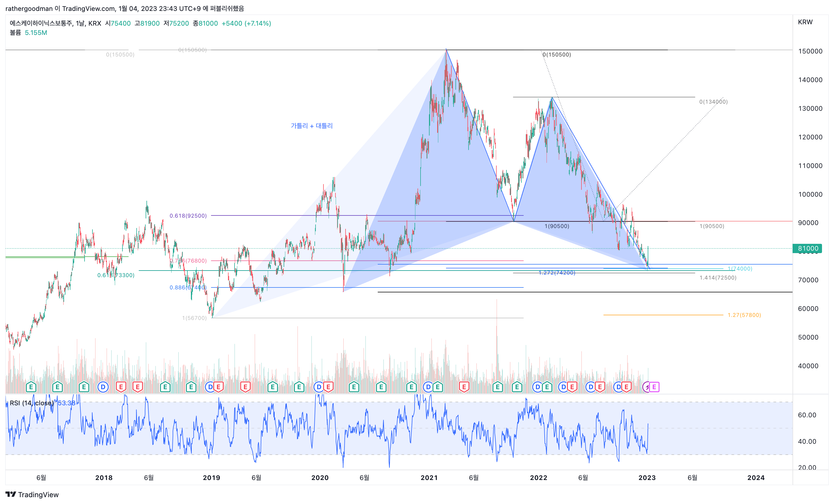Click the 100000 price axis label
This screenshot has width=834, height=504.
click(810, 194)
